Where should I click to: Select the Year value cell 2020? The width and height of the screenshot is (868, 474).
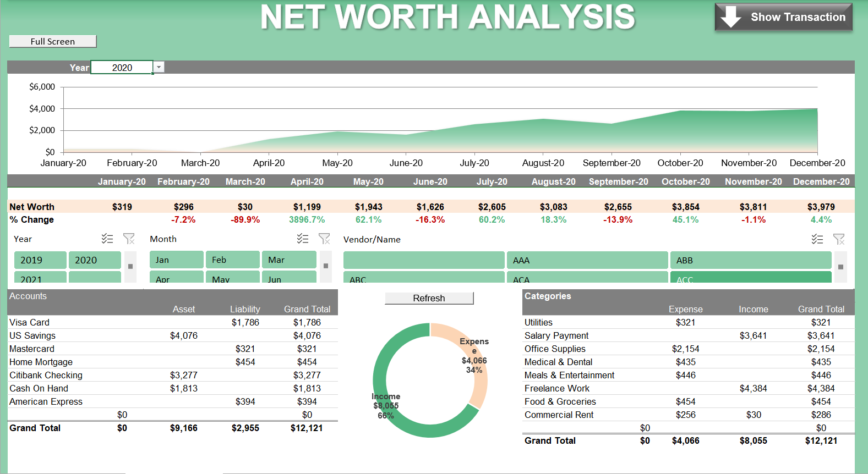point(122,67)
